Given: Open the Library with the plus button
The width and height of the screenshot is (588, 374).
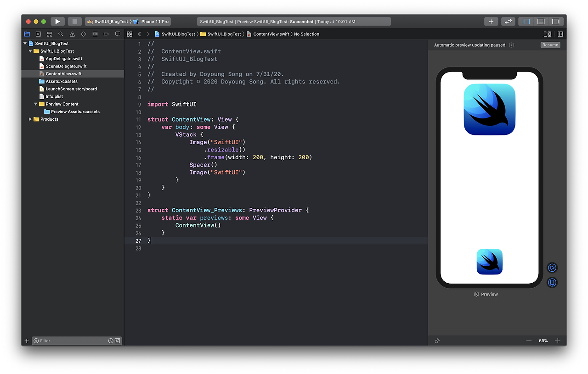Looking at the screenshot, I should [x=491, y=22].
